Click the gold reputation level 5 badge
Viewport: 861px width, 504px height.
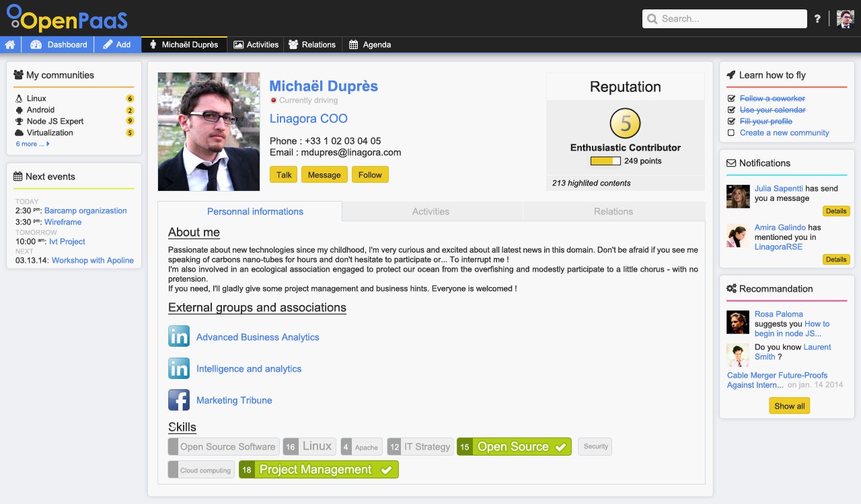point(625,124)
